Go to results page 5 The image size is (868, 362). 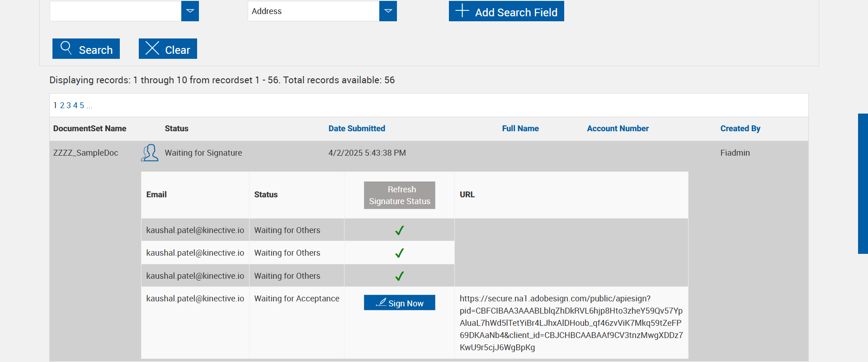(x=82, y=105)
